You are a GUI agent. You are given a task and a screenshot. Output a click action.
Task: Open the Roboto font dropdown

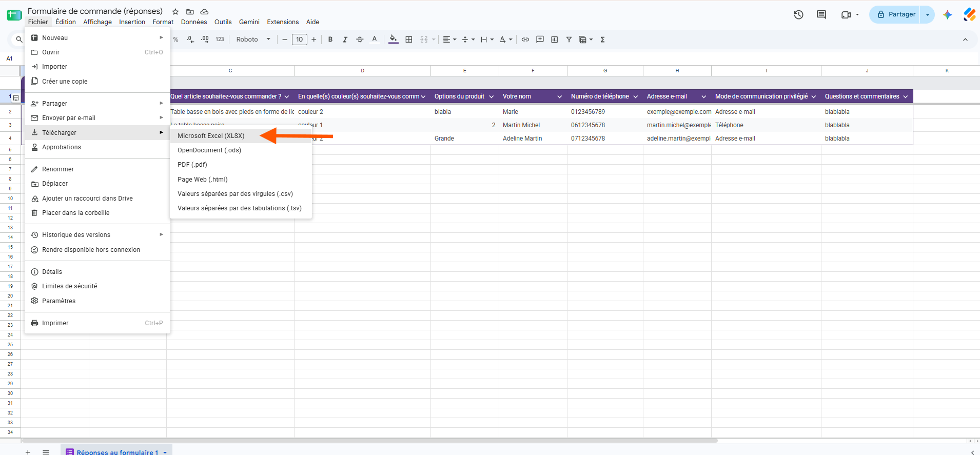[x=253, y=39]
